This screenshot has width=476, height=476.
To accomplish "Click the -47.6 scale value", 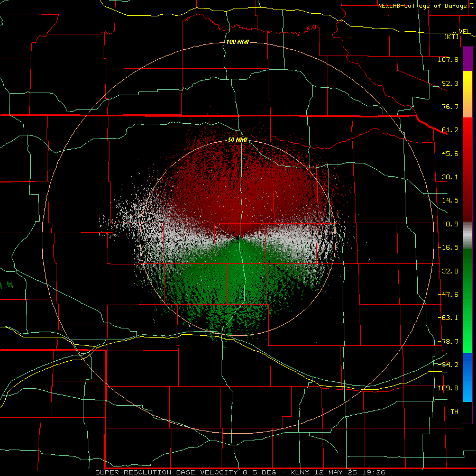I will pos(448,295).
